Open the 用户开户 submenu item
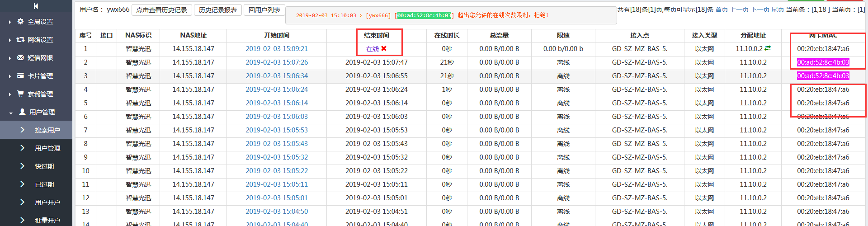This screenshot has width=868, height=226. point(47,202)
